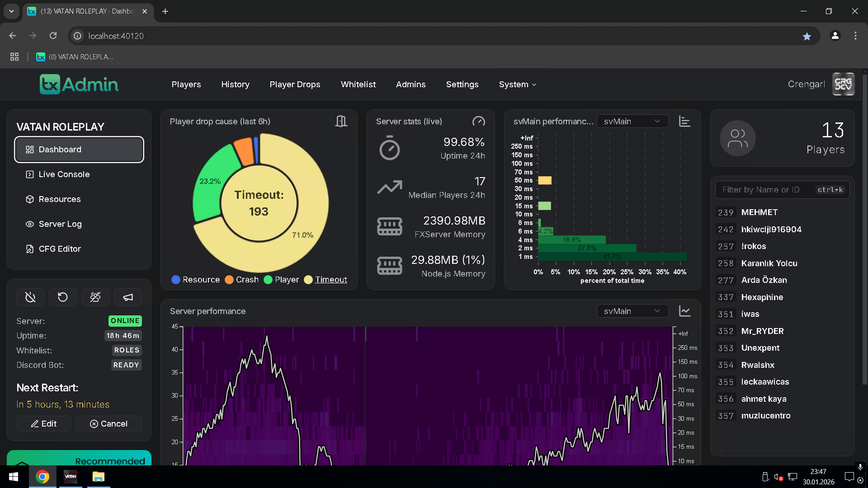868x488 pixels.
Task: Open the Chrome apps grid shortcut
Action: coord(14,56)
